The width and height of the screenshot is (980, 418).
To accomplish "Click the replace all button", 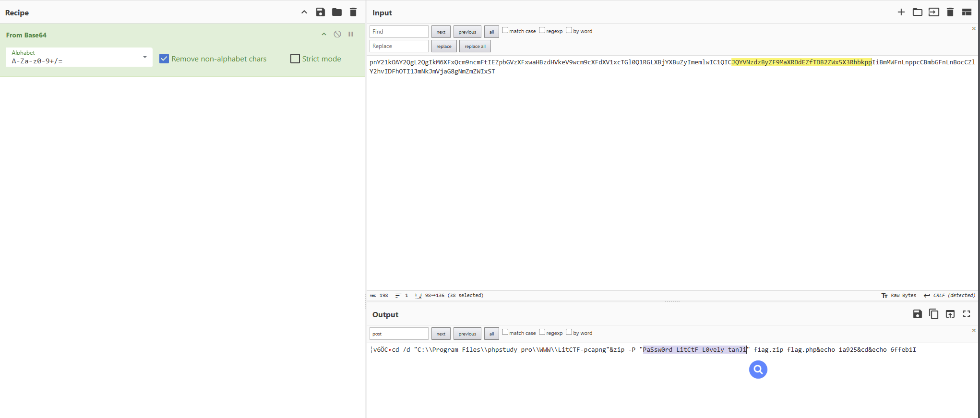I will [x=475, y=46].
